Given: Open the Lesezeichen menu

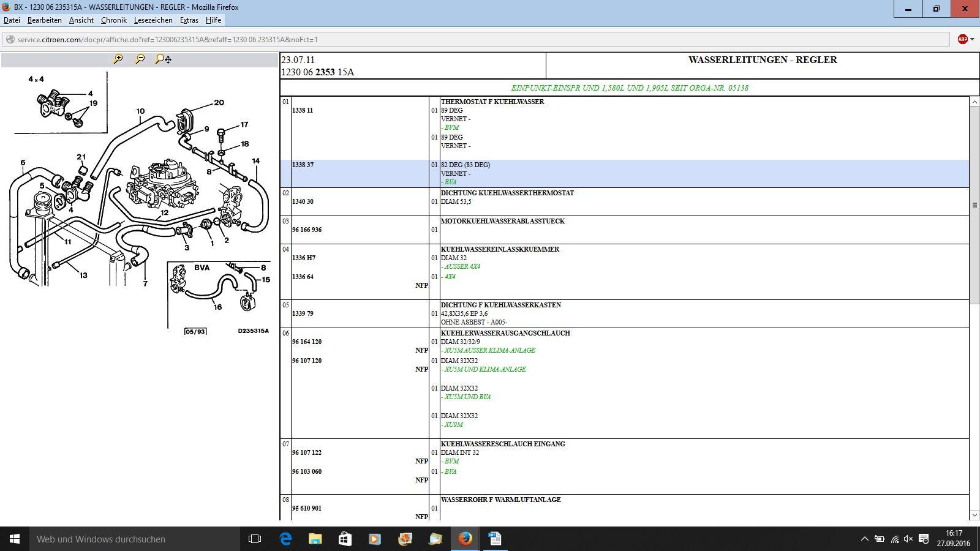Looking at the screenshot, I should 153,20.
